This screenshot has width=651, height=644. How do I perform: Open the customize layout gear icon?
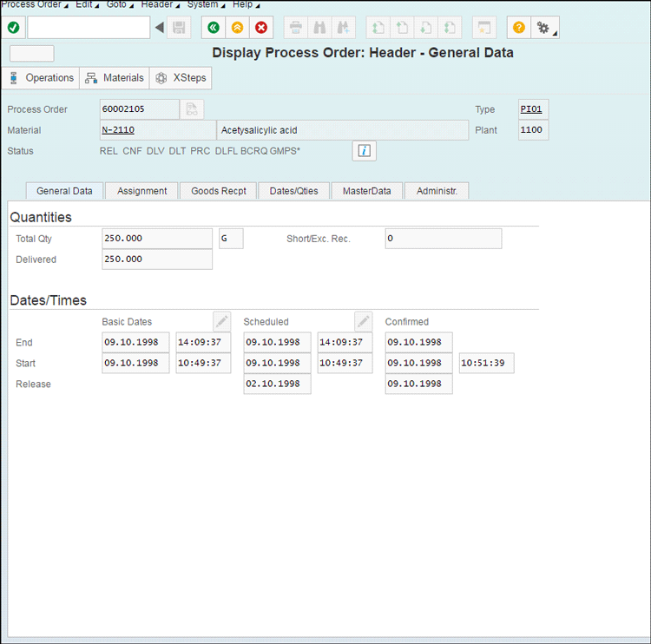point(544,28)
